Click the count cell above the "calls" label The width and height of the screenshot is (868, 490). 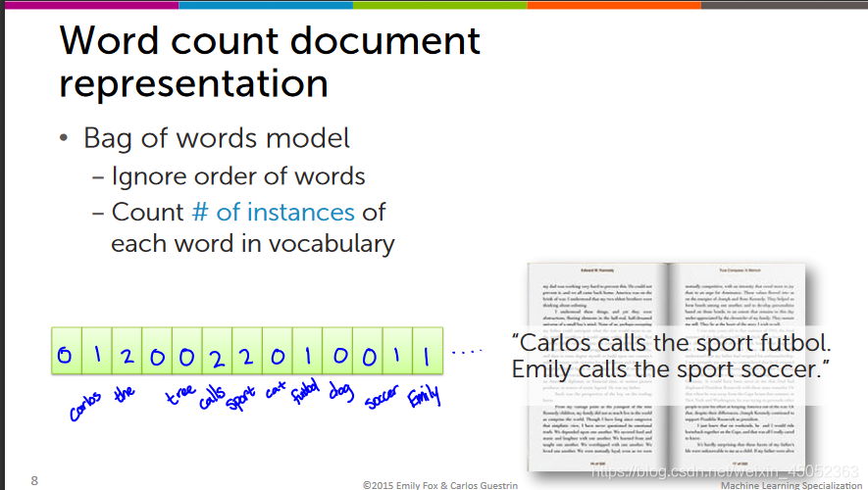[x=218, y=351]
